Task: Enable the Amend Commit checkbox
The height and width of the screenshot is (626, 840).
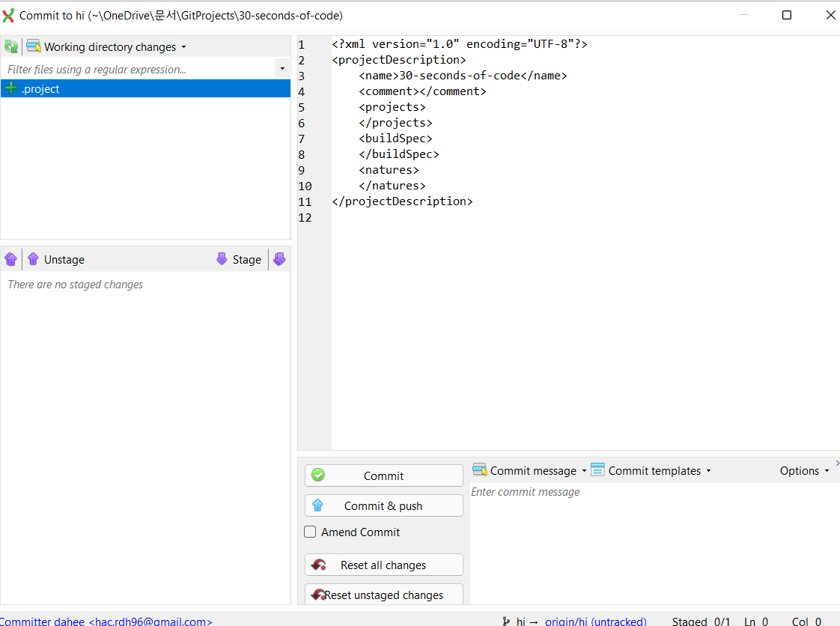Action: tap(310, 532)
